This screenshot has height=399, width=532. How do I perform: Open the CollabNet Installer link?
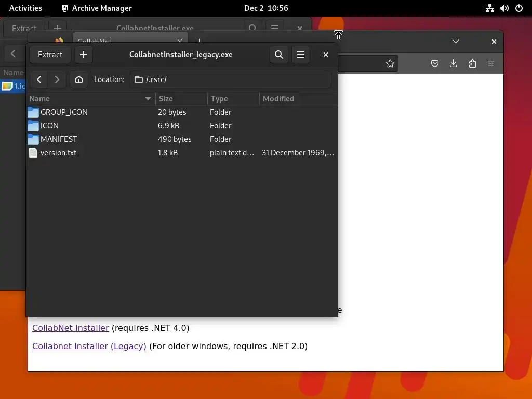(x=71, y=328)
